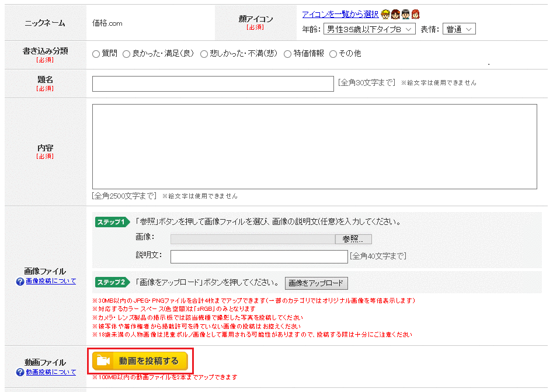This screenshot has width=553, height=392.
Task: Click the first face icon with yellow helmet
Action: (385, 14)
